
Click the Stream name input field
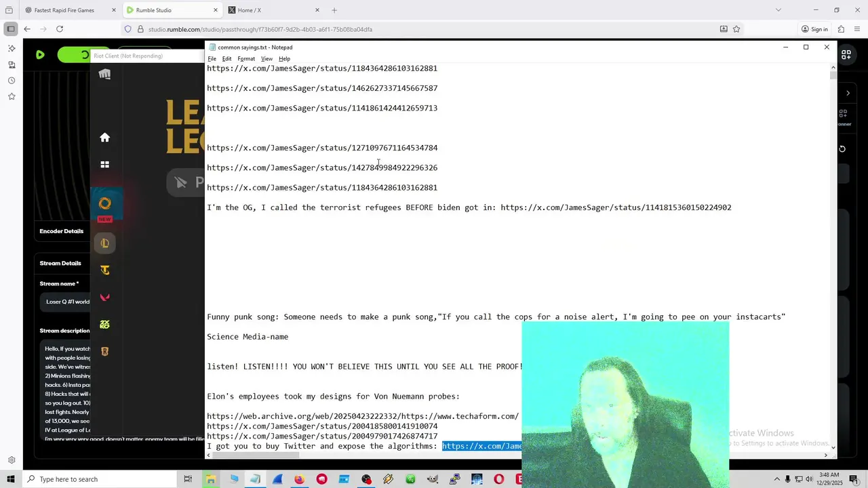click(65, 302)
